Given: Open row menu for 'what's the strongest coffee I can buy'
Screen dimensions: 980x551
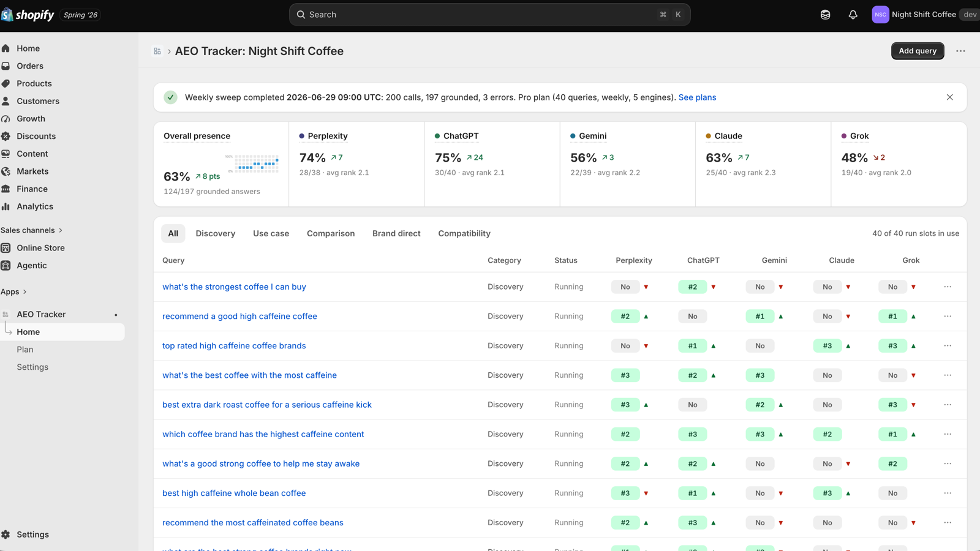Looking at the screenshot, I should click(948, 287).
